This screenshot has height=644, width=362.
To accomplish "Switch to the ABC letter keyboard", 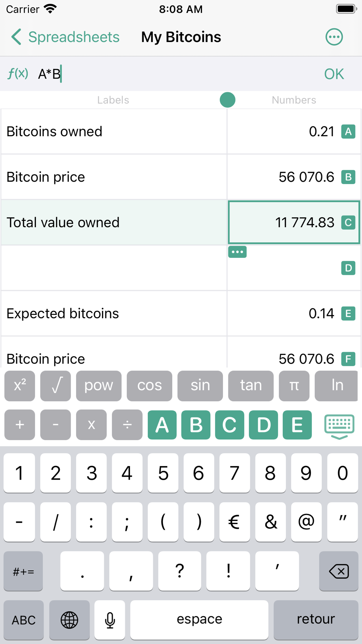I will (x=24, y=620).
